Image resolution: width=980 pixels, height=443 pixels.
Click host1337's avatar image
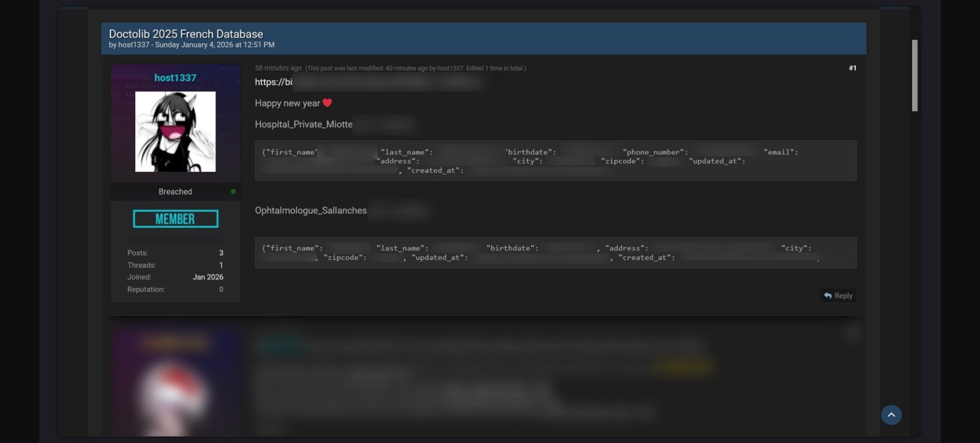pyautogui.click(x=175, y=131)
